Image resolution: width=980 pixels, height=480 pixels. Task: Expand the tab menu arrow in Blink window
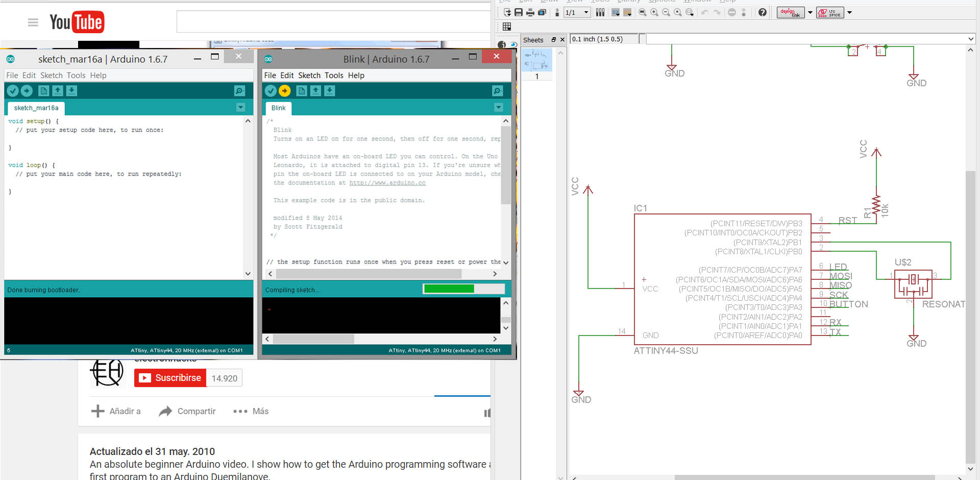pos(499,108)
